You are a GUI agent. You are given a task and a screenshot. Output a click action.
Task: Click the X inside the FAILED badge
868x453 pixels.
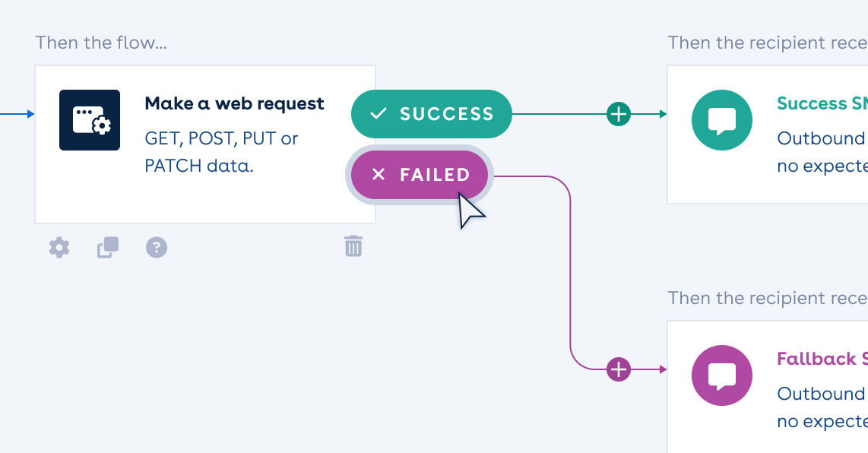(x=379, y=174)
